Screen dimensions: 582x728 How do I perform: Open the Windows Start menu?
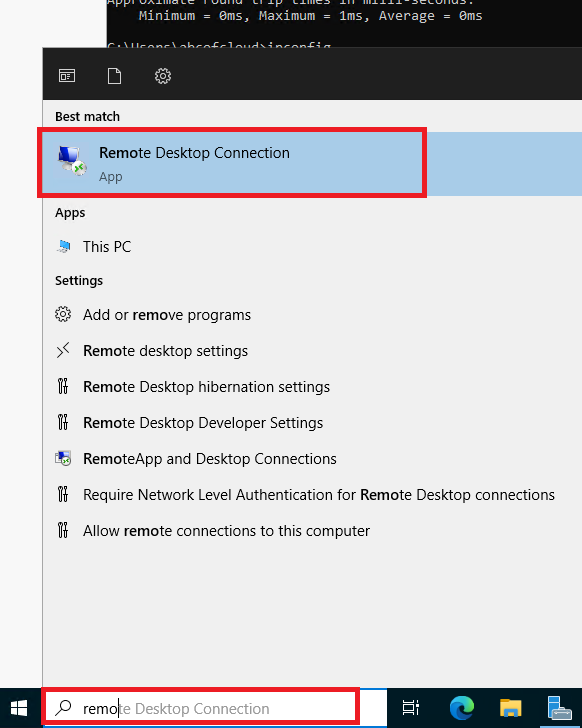(19, 708)
